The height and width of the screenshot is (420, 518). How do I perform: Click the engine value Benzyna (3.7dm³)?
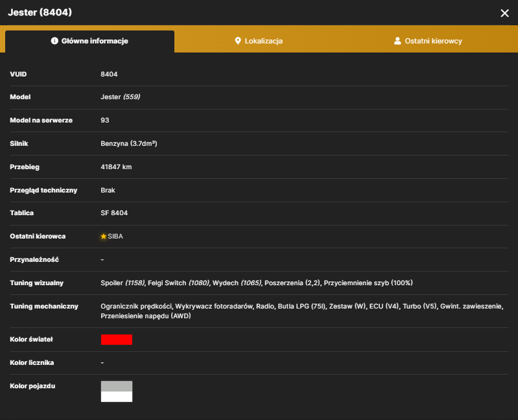point(129,144)
